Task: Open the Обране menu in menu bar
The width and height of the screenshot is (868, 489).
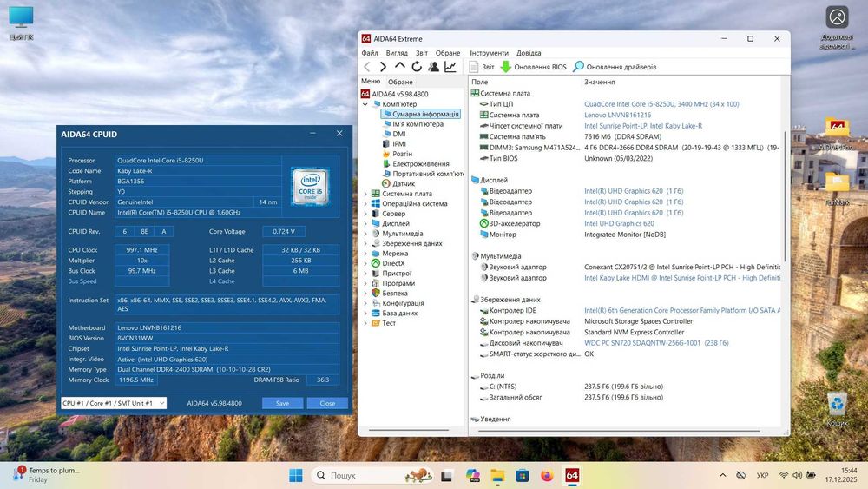Action: (x=447, y=53)
